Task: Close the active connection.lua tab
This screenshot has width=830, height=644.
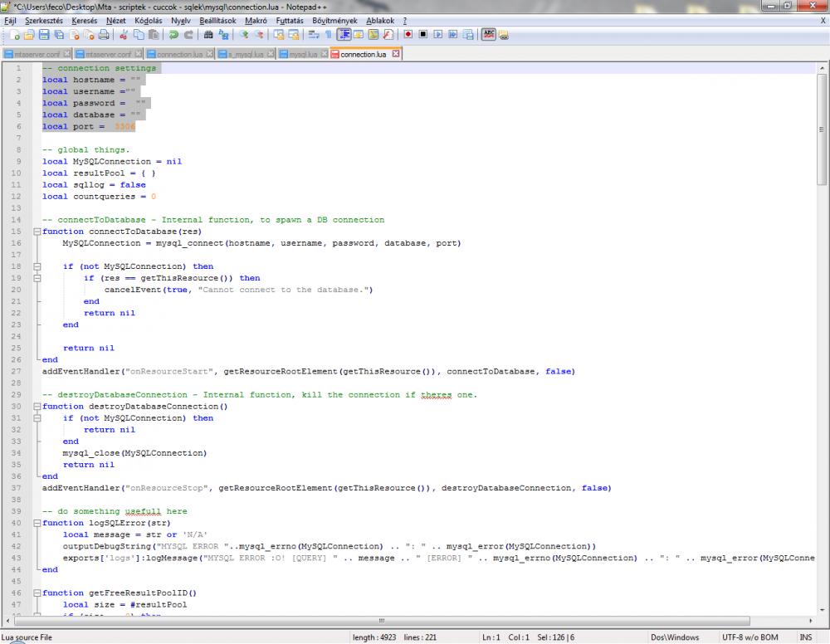Action: 396,54
